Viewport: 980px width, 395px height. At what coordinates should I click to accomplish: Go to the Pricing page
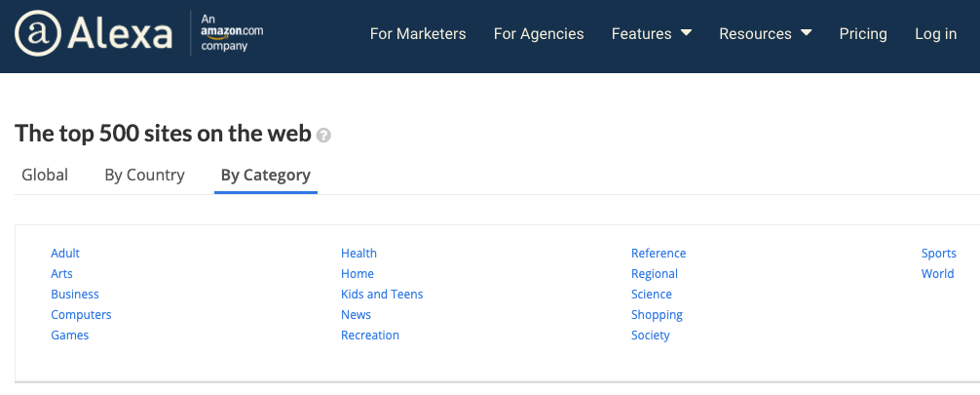click(x=863, y=34)
